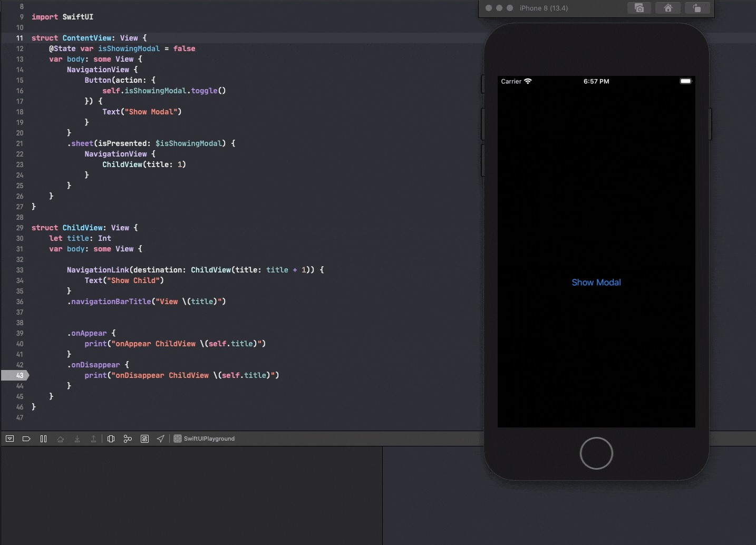Viewport: 756px width, 545px height.
Task: Click Carrier label in simulator status bar
Action: 511,81
